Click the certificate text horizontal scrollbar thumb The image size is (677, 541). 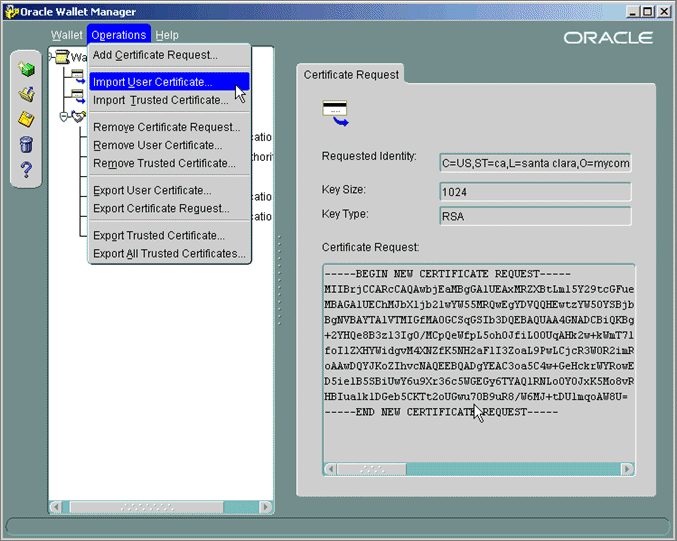(372, 469)
